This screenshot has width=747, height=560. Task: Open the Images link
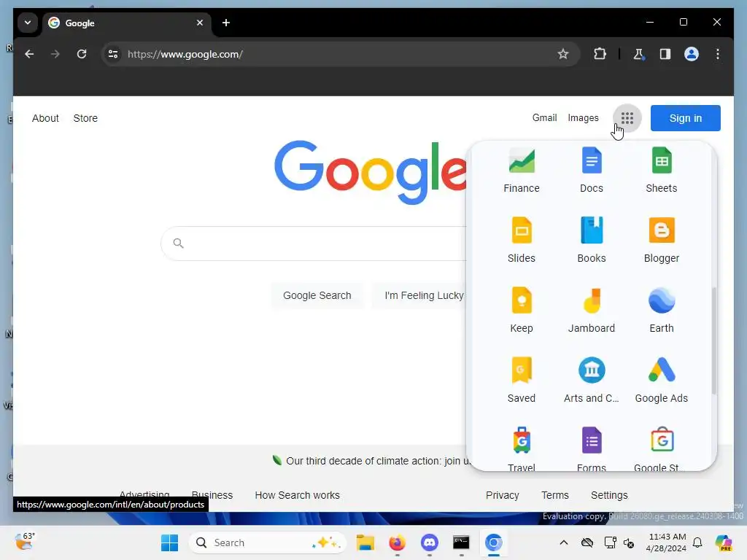tap(583, 118)
